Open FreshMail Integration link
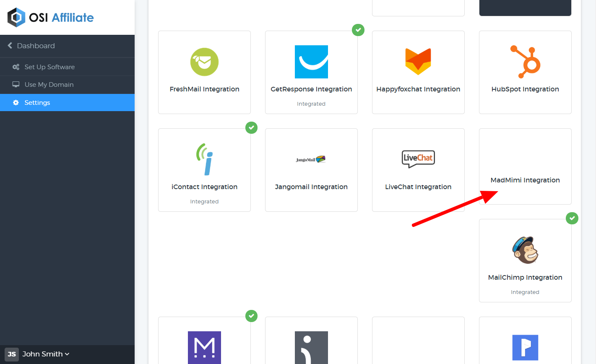The height and width of the screenshot is (364, 596). pyautogui.click(x=204, y=89)
